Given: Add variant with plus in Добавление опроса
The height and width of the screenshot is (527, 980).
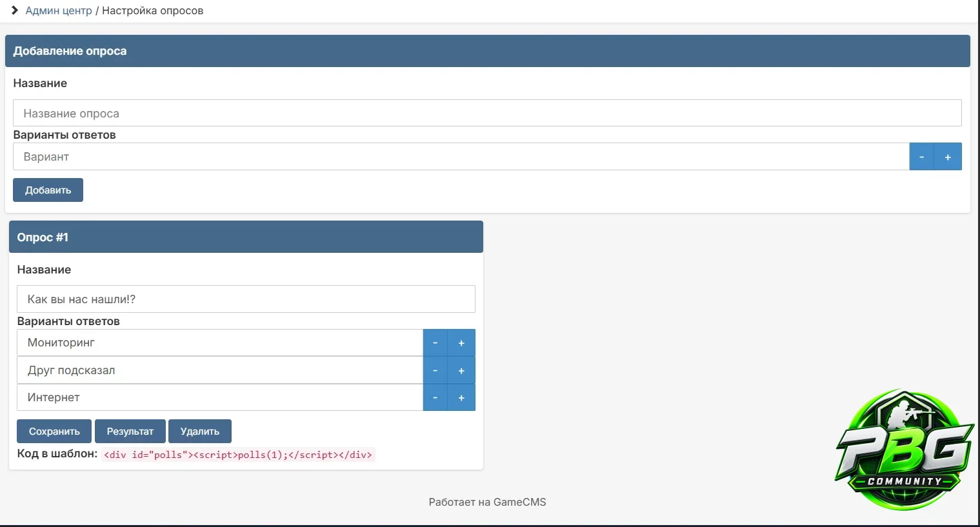Looking at the screenshot, I should pyautogui.click(x=948, y=157).
